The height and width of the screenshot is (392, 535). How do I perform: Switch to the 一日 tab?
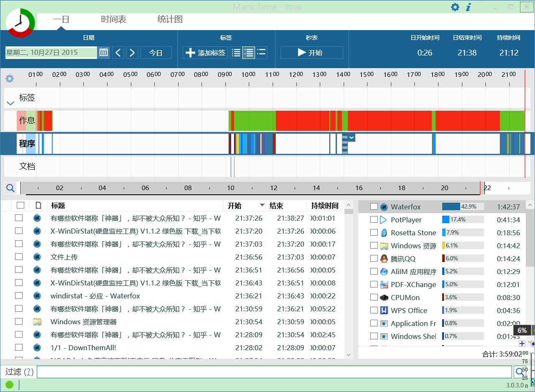[61, 19]
